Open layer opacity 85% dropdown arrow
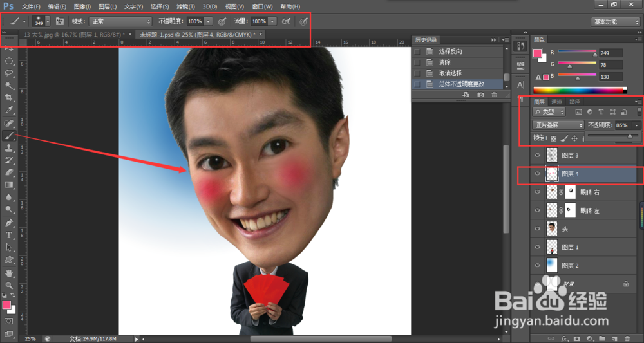 click(637, 125)
